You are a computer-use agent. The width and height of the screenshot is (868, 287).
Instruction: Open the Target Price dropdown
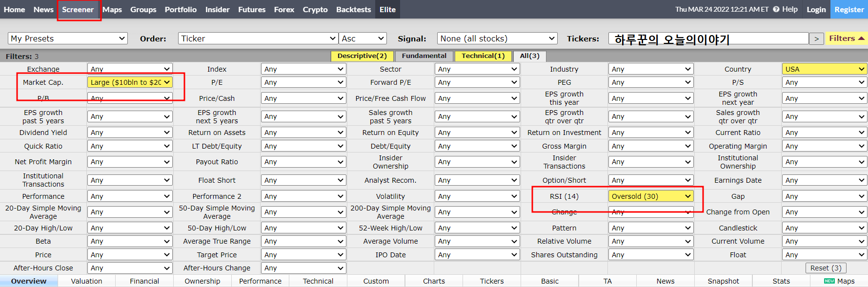pos(303,255)
